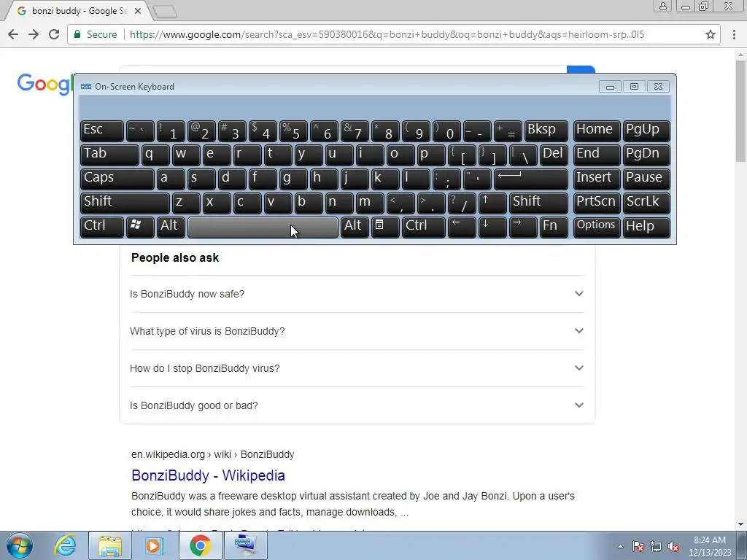Launch Internet Explorer from the taskbar
The width and height of the screenshot is (747, 560).
(x=65, y=545)
